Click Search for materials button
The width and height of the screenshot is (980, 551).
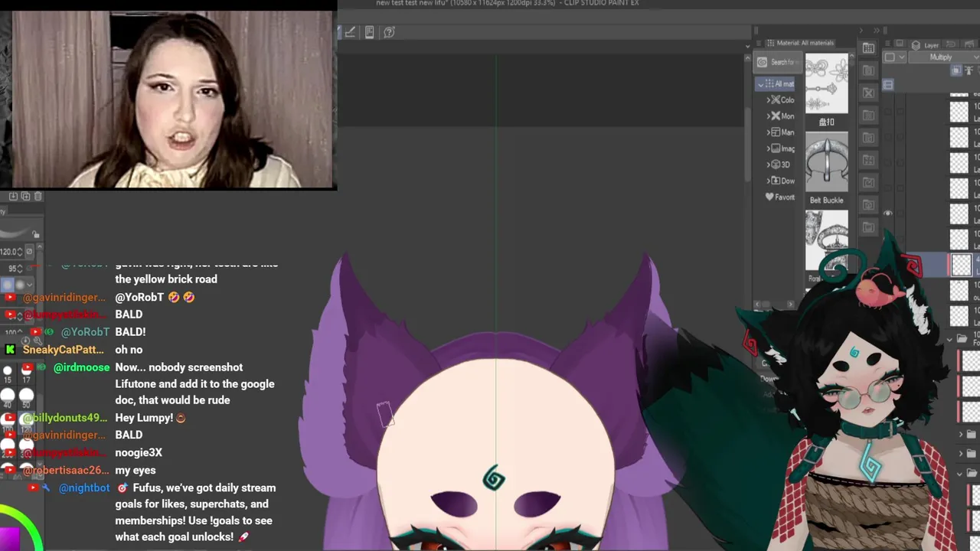click(777, 62)
